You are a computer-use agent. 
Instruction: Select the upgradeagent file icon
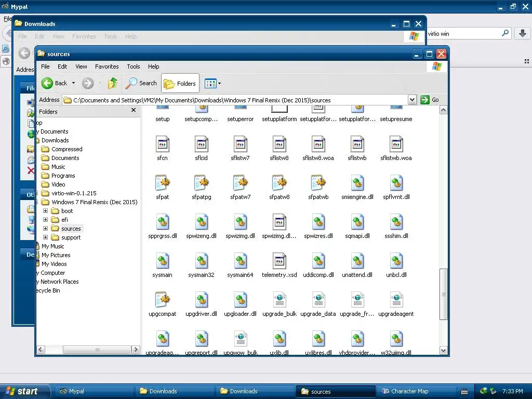tap(396, 300)
